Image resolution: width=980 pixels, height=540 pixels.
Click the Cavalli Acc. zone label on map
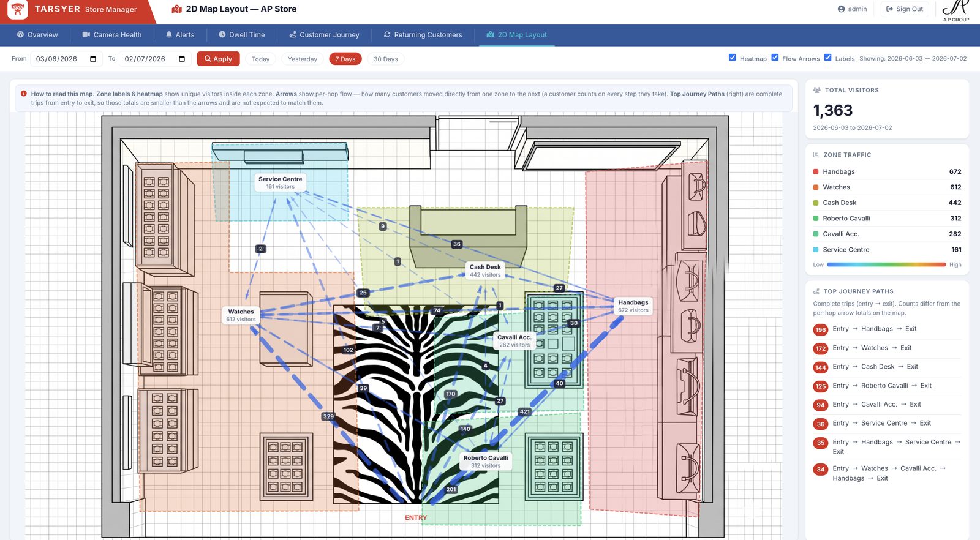tap(514, 341)
